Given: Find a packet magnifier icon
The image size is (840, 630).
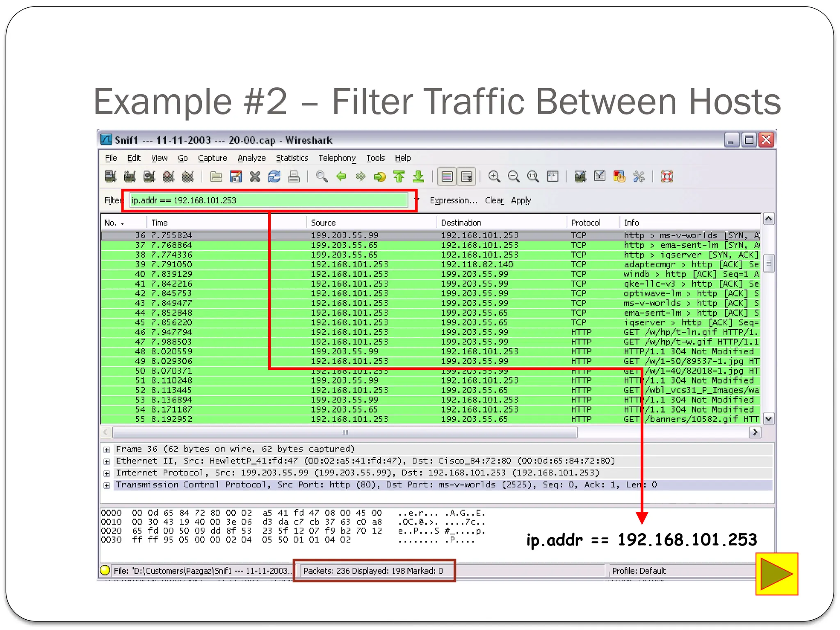Looking at the screenshot, I should click(322, 177).
